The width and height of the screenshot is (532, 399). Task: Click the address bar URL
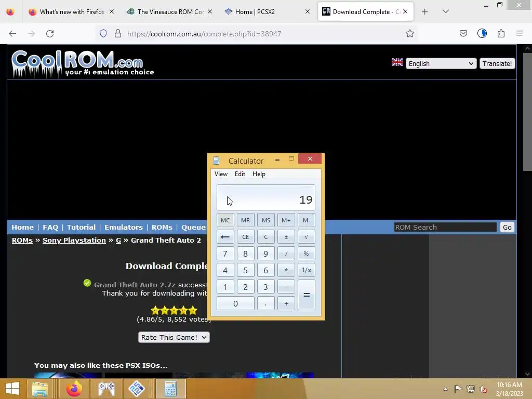click(x=204, y=34)
